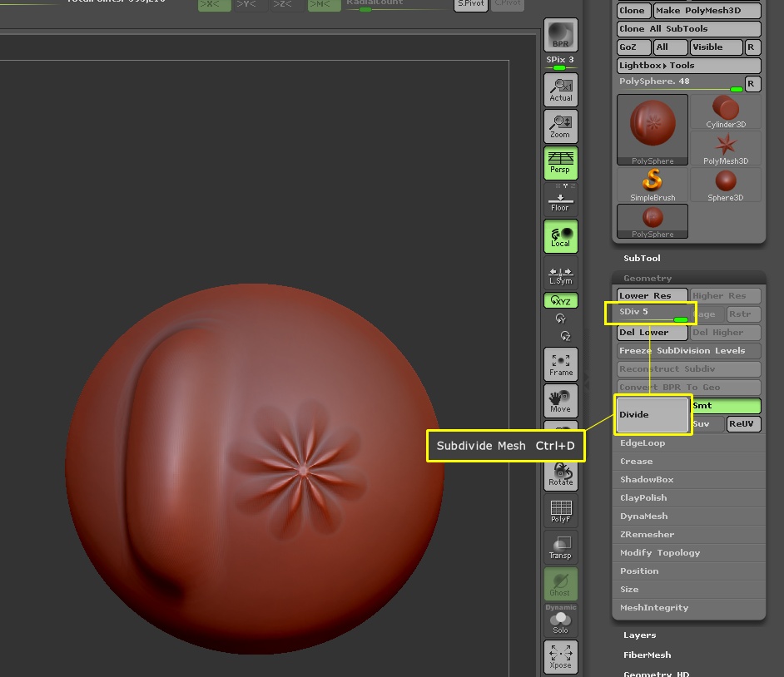Click the GoZ Visible button
Image resolution: width=784 pixels, height=677 pixels.
click(x=716, y=47)
